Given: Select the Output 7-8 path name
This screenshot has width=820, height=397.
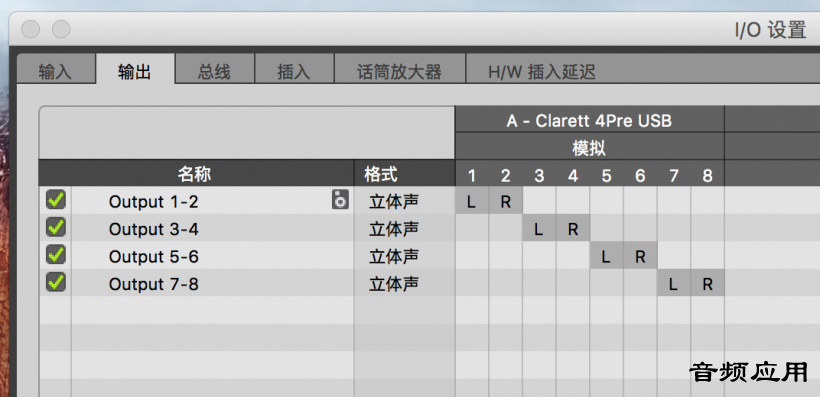Looking at the screenshot, I should [x=154, y=284].
